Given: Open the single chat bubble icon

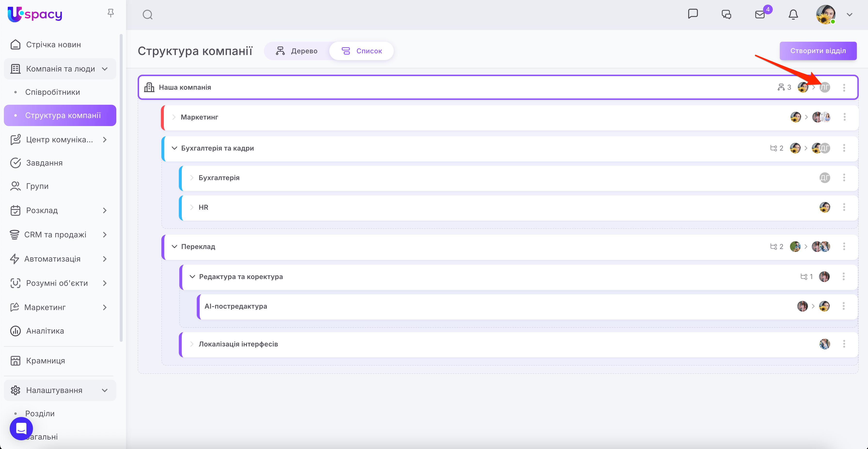Looking at the screenshot, I should (x=693, y=14).
